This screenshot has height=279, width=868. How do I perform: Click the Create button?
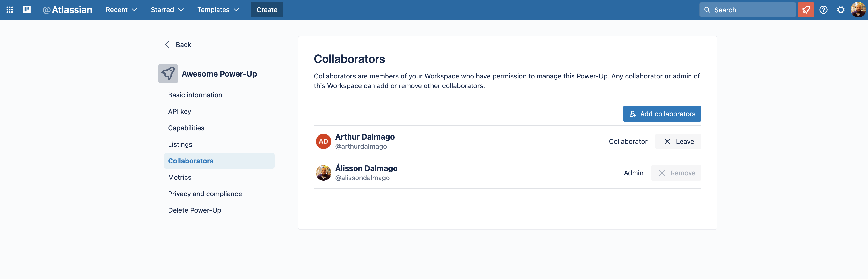[x=267, y=10]
